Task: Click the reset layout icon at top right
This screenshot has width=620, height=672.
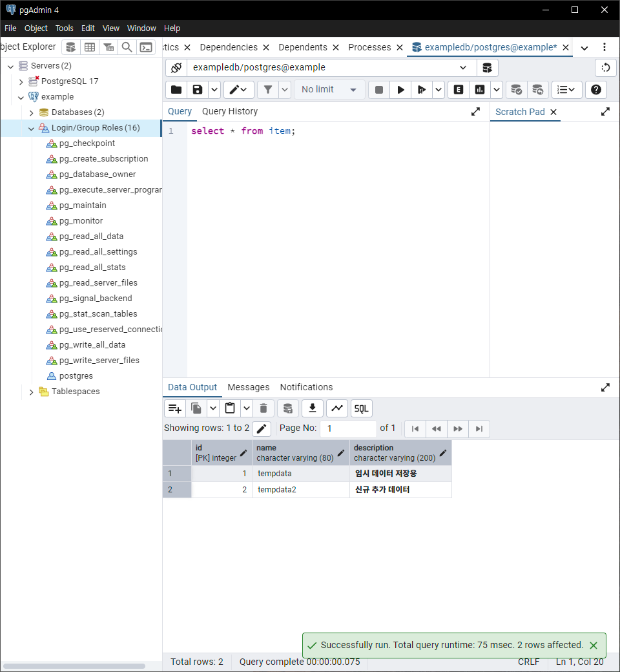Action: [x=605, y=68]
